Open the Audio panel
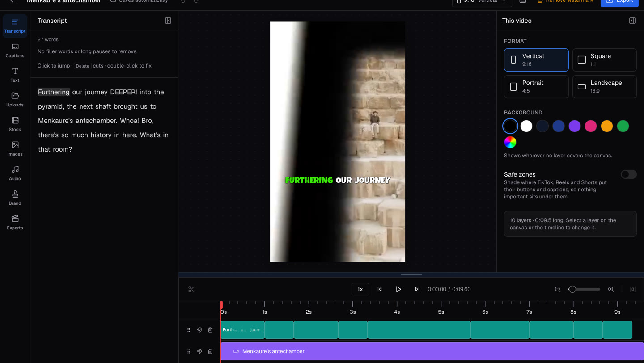This screenshot has width=644, height=363. click(x=15, y=173)
